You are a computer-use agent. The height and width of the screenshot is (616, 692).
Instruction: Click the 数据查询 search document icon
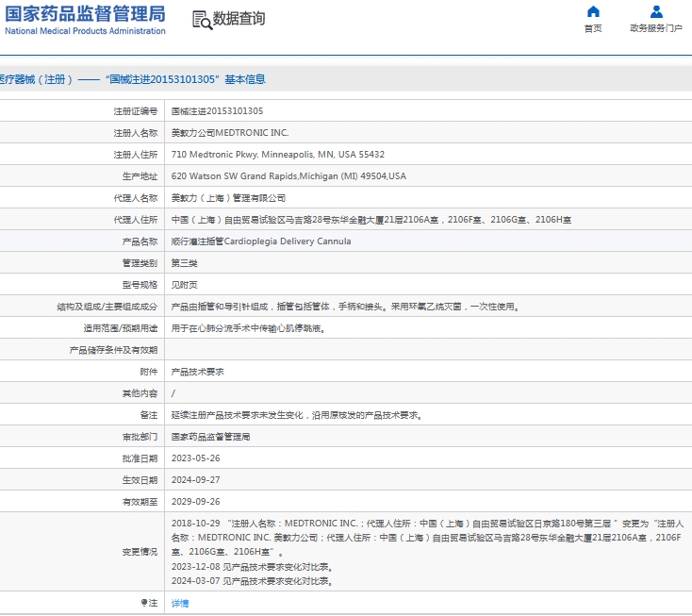(x=202, y=20)
